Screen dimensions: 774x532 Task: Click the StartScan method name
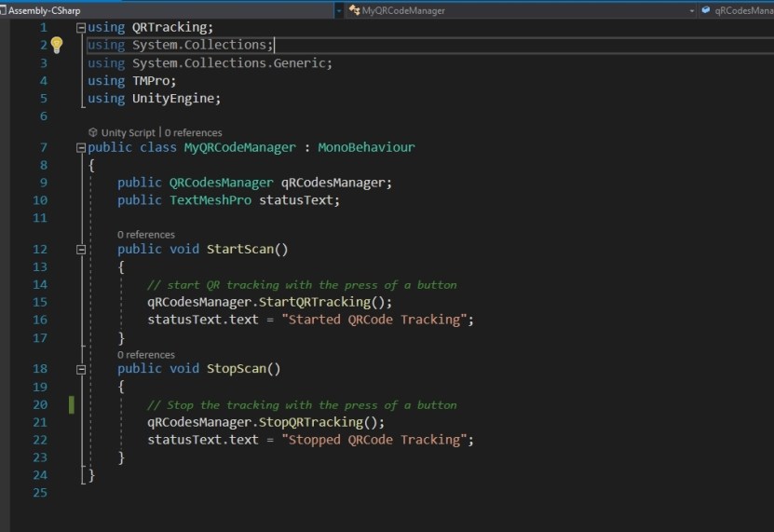240,249
